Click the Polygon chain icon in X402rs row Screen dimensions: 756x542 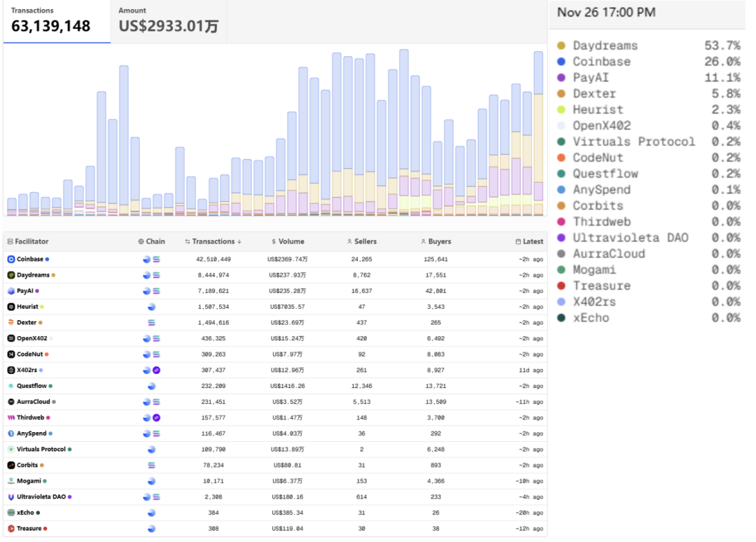pos(157,370)
